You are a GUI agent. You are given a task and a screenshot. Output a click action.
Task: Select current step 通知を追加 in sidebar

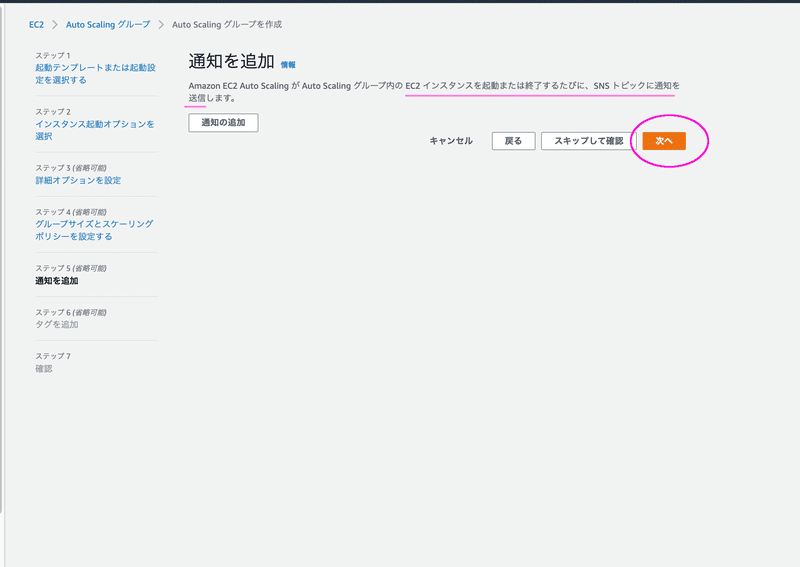point(57,281)
